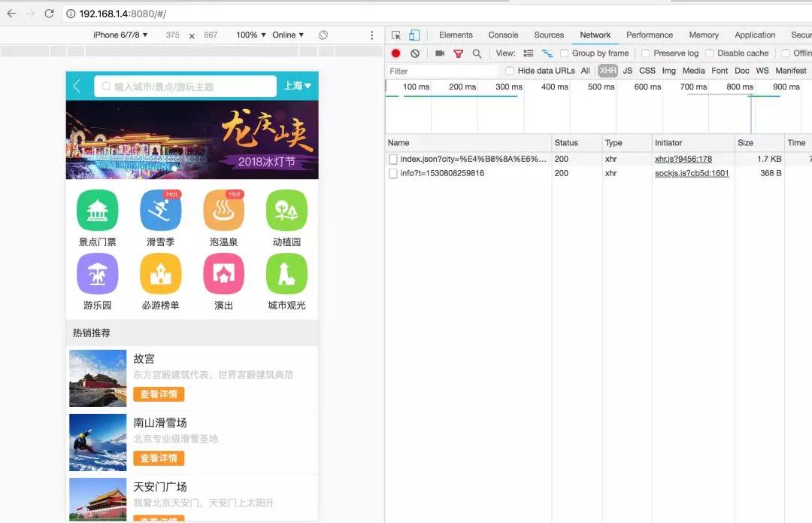Enable Group by frame checkbox

point(565,53)
